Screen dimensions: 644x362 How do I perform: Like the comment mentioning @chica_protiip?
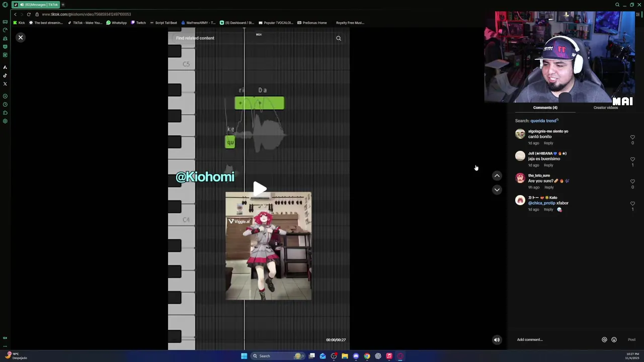pyautogui.click(x=632, y=204)
